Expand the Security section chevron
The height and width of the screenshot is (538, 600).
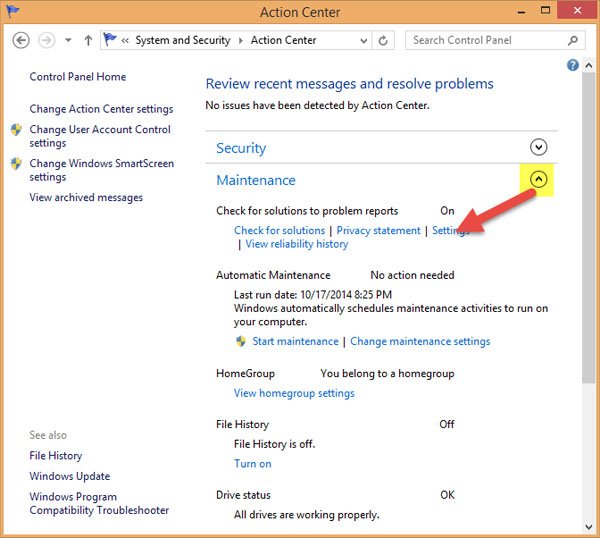[x=538, y=147]
